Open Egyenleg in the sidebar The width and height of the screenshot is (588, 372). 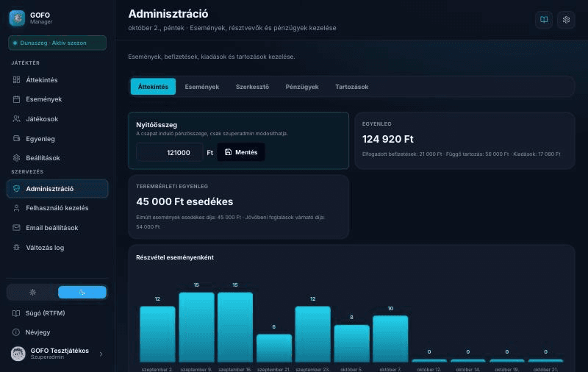click(x=57, y=139)
